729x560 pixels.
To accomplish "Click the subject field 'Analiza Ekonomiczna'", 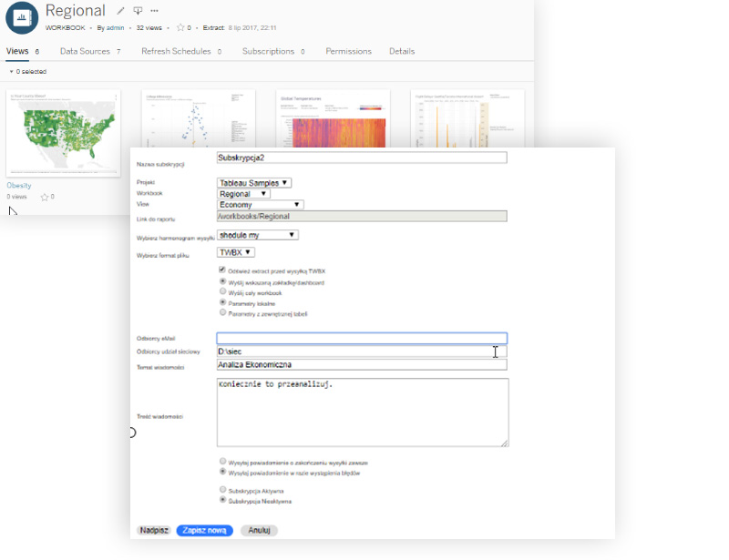I will 362,365.
